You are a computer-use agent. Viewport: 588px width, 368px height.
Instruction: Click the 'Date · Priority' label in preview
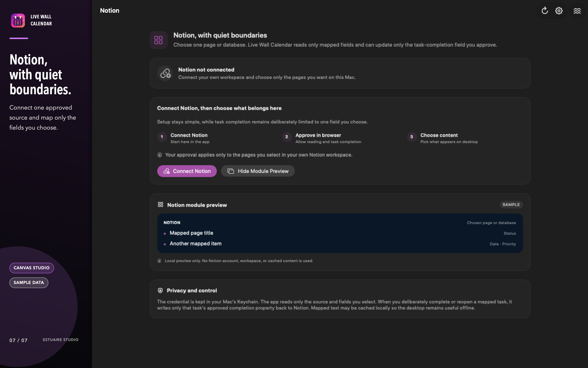point(503,244)
